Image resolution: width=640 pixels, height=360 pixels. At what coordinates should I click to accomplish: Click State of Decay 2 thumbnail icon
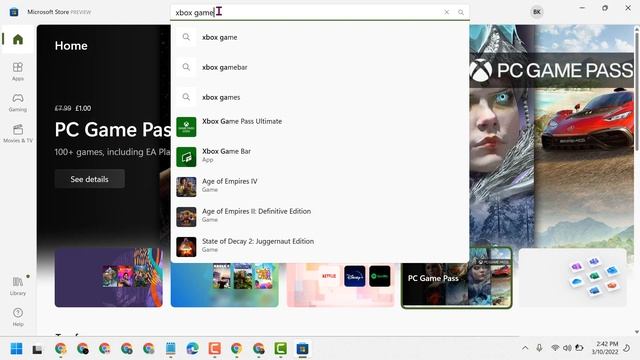click(186, 247)
